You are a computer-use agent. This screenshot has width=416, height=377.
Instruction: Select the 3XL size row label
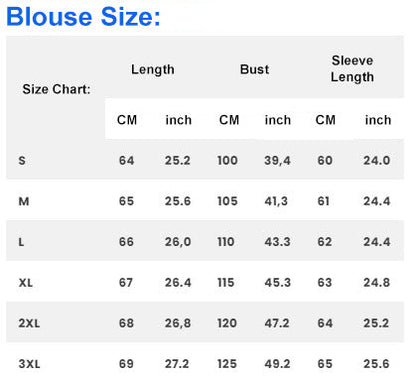[29, 364]
